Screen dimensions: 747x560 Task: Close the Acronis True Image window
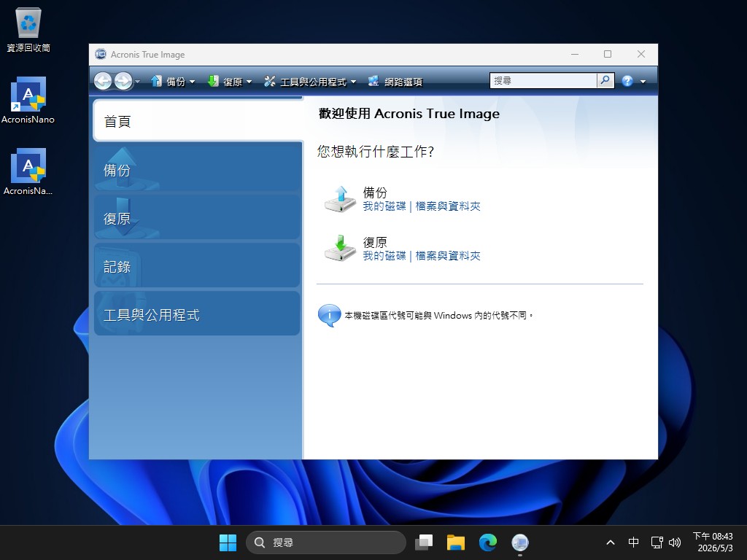(641, 54)
